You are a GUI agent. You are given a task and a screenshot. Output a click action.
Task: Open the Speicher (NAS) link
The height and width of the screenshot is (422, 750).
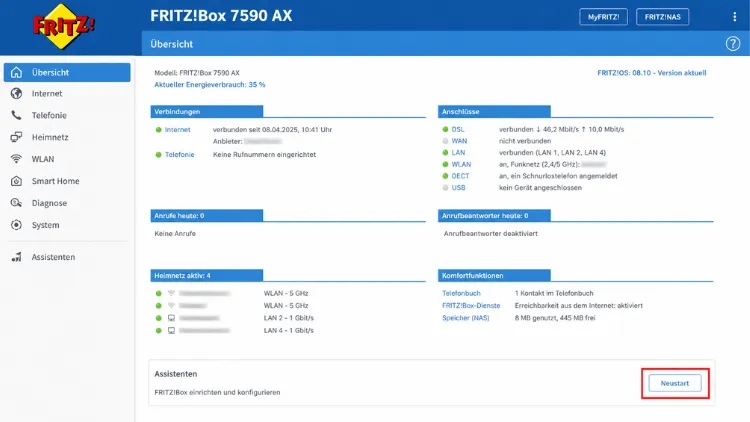point(465,318)
